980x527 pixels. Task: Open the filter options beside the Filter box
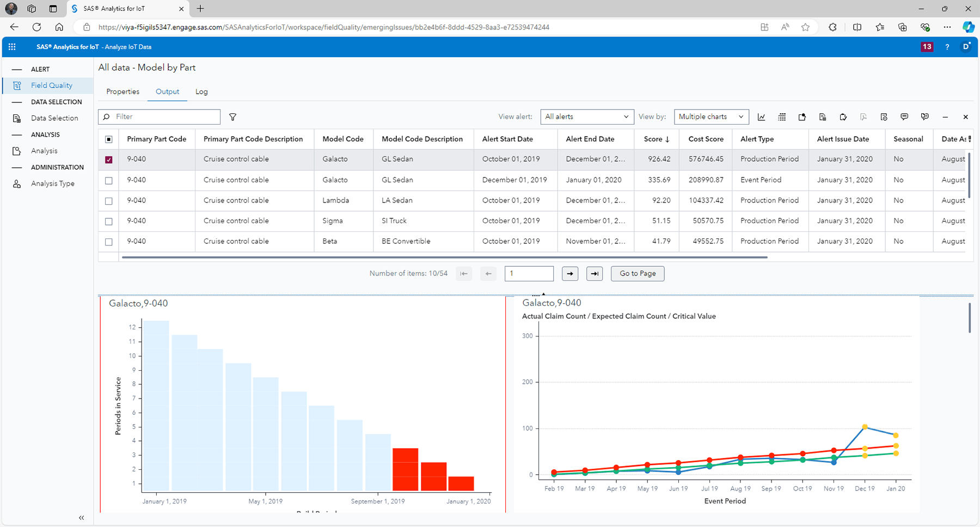[232, 117]
